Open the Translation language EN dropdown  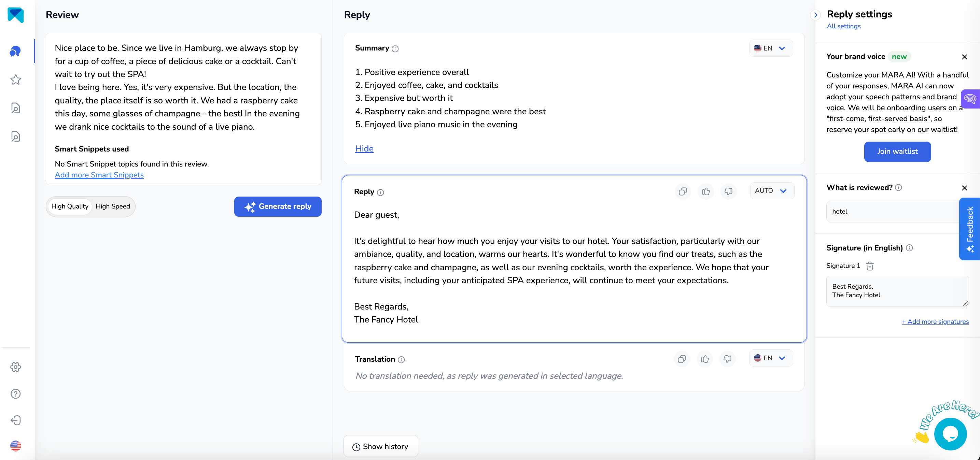click(771, 358)
